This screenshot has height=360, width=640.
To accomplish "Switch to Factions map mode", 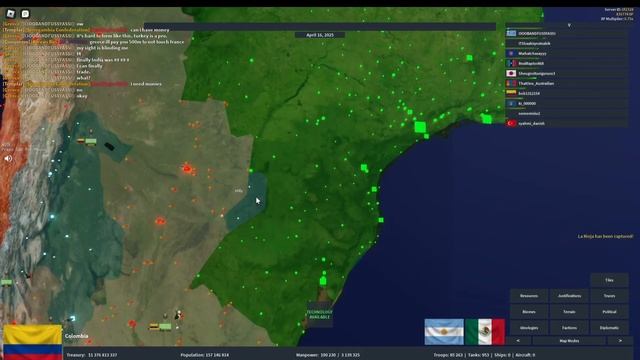I will point(569,328).
